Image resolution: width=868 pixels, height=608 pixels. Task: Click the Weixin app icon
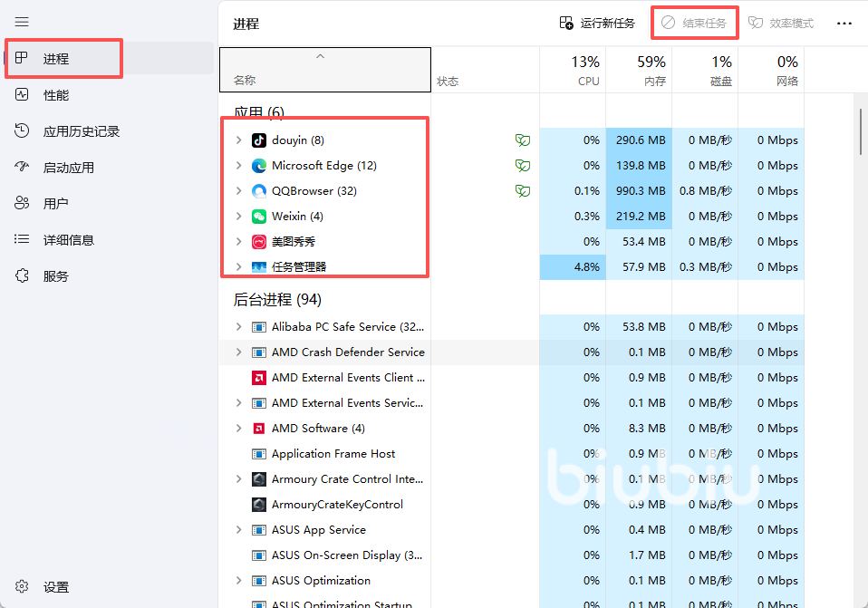point(259,217)
